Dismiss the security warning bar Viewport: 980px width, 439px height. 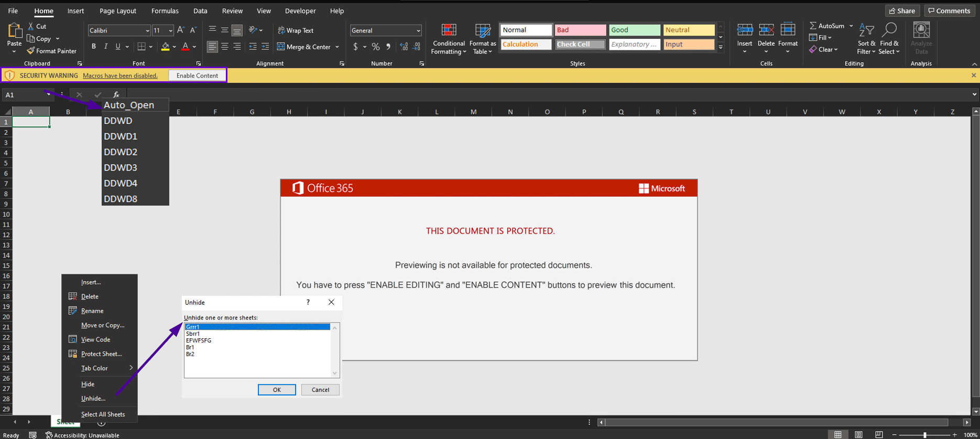(x=974, y=76)
